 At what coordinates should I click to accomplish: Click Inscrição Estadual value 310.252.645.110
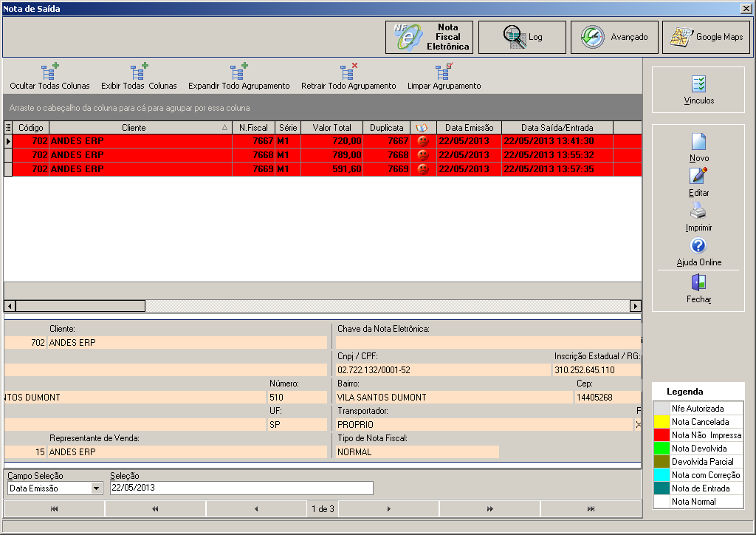coord(596,370)
